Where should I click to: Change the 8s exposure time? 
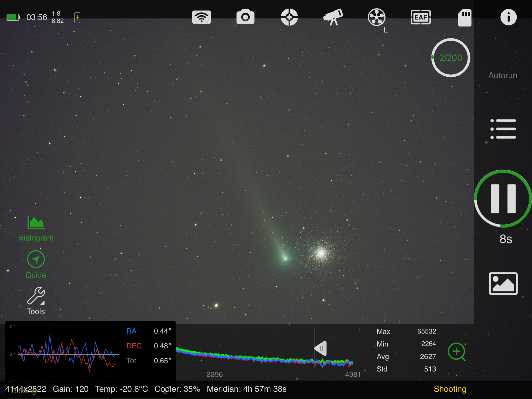[506, 239]
